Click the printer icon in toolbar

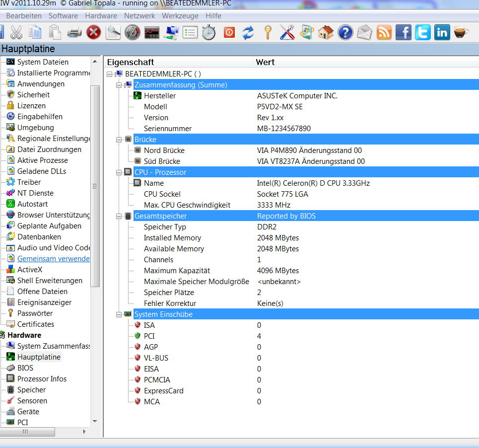tap(74, 32)
